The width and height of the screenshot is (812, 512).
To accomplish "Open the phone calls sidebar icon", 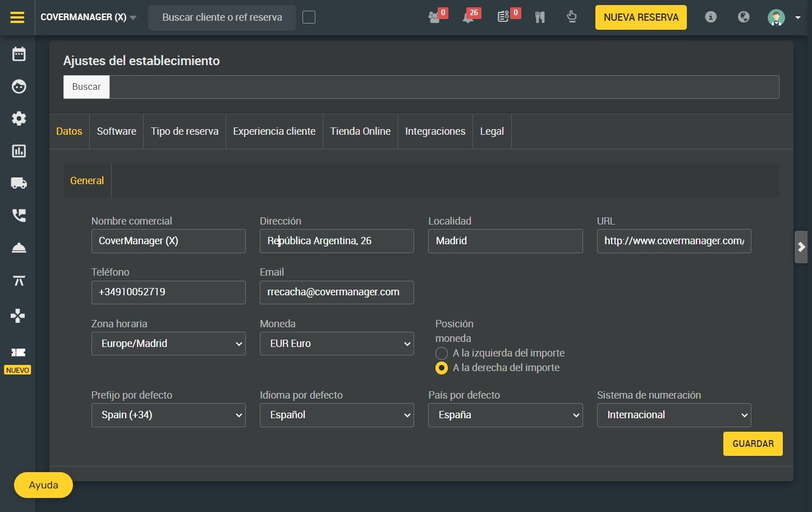I will point(19,216).
